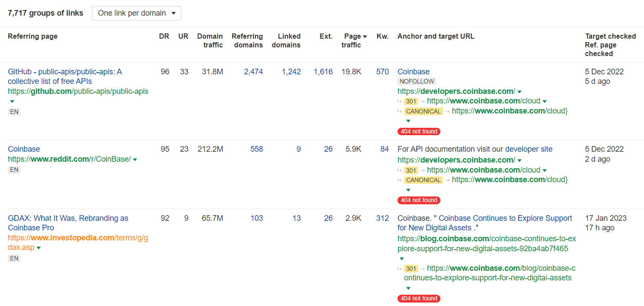
Task: Expand caret under CANONICAL URL in Reddit row
Action: 408,190
